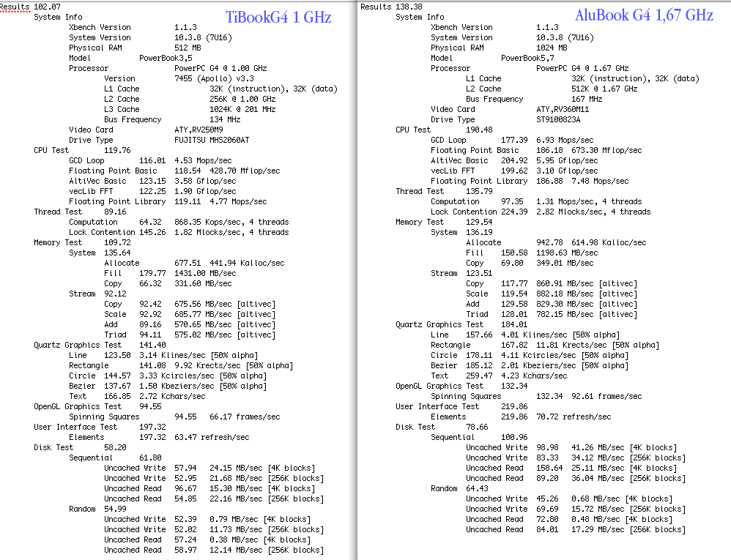
Task: Select Disk Test score 58.20
Action: [x=115, y=448]
